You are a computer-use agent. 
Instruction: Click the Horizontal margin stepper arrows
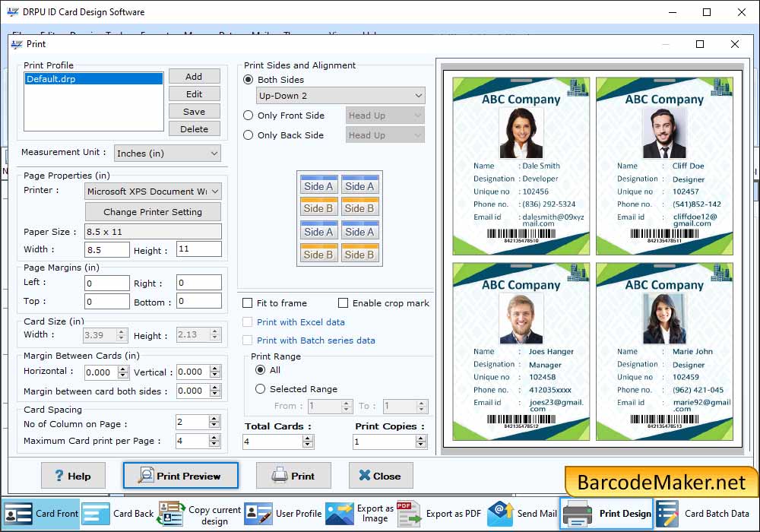click(123, 372)
